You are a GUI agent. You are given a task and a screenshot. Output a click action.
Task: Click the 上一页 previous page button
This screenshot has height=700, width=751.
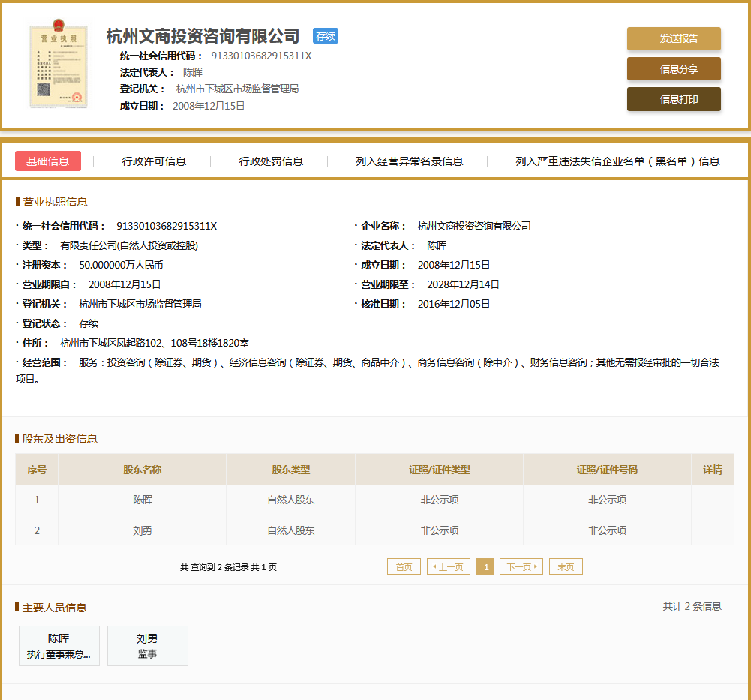tap(449, 567)
